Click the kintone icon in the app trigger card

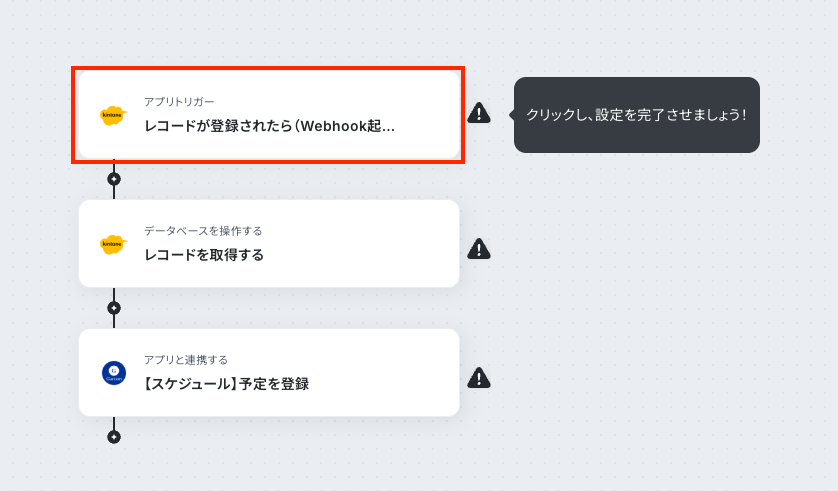113,115
